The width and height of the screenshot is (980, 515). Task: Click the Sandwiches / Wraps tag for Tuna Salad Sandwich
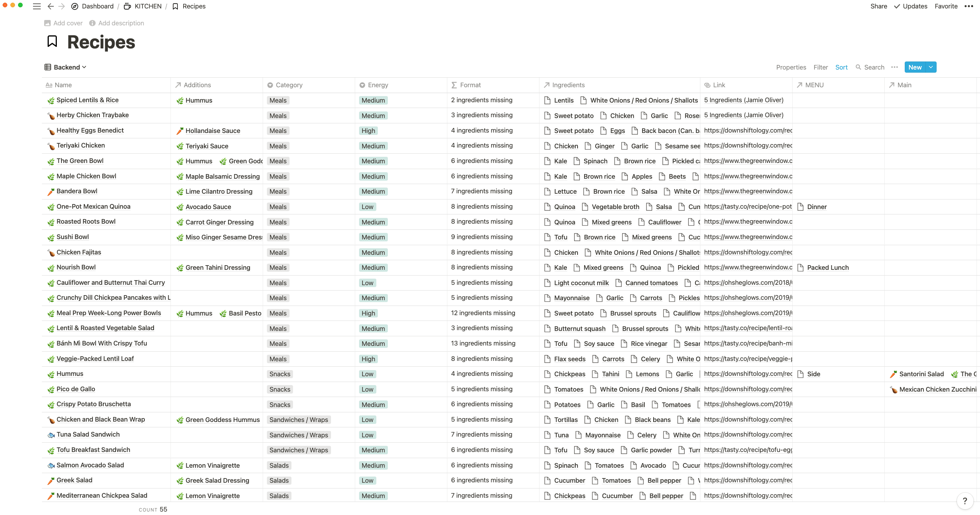299,435
